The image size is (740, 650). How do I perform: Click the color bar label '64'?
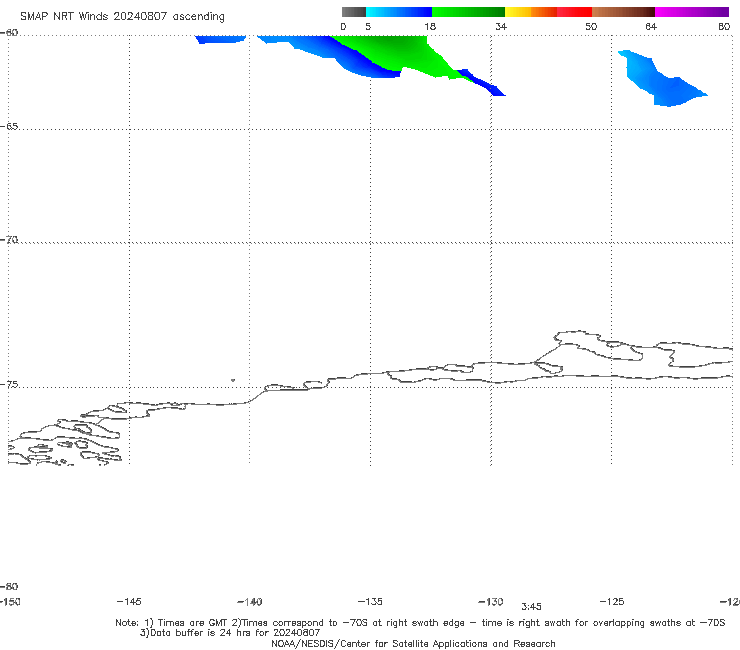coord(651,26)
